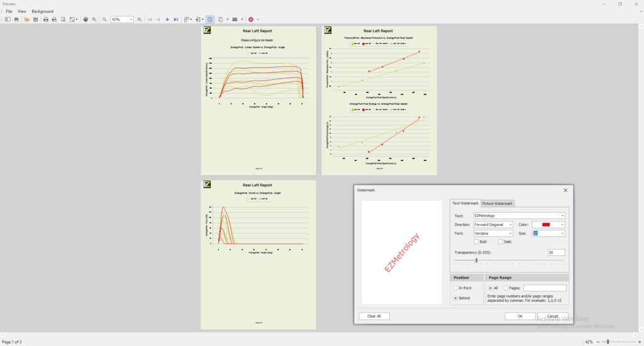644x346 pixels.
Task: Go to next page arrow
Action: pyautogui.click(x=167, y=20)
